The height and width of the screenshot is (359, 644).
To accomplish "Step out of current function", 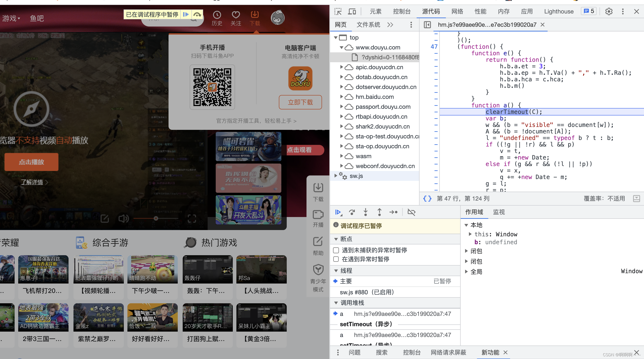I will [x=379, y=212].
